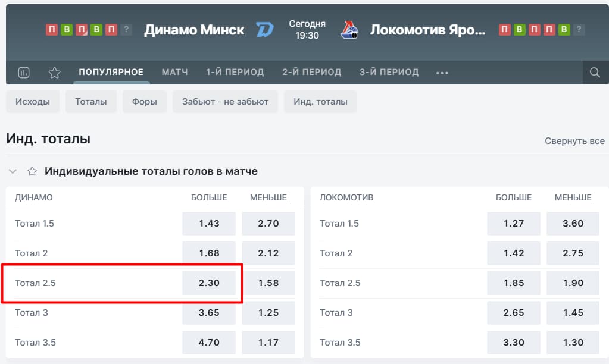The width and height of the screenshot is (609, 364).
Task: Filter by Форы chip
Action: coord(145,102)
